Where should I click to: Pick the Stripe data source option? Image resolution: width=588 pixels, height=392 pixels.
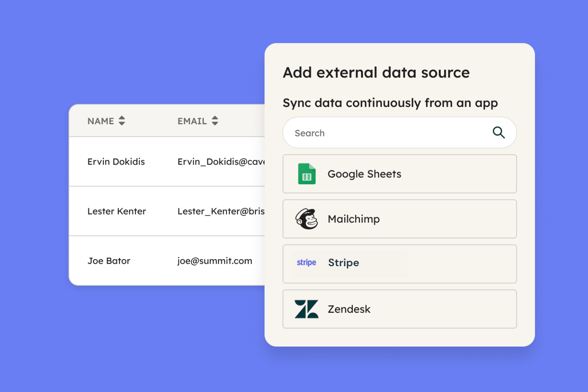(x=399, y=264)
